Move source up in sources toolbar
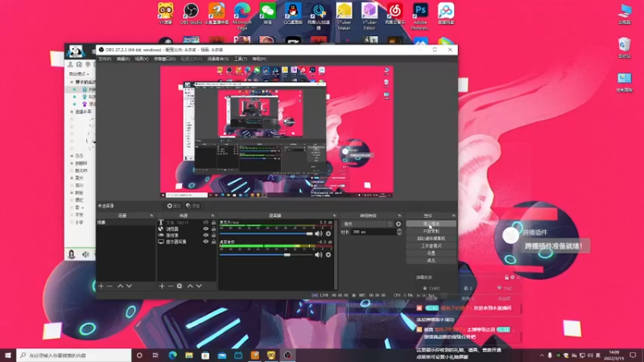The height and width of the screenshot is (362, 644). point(190,286)
